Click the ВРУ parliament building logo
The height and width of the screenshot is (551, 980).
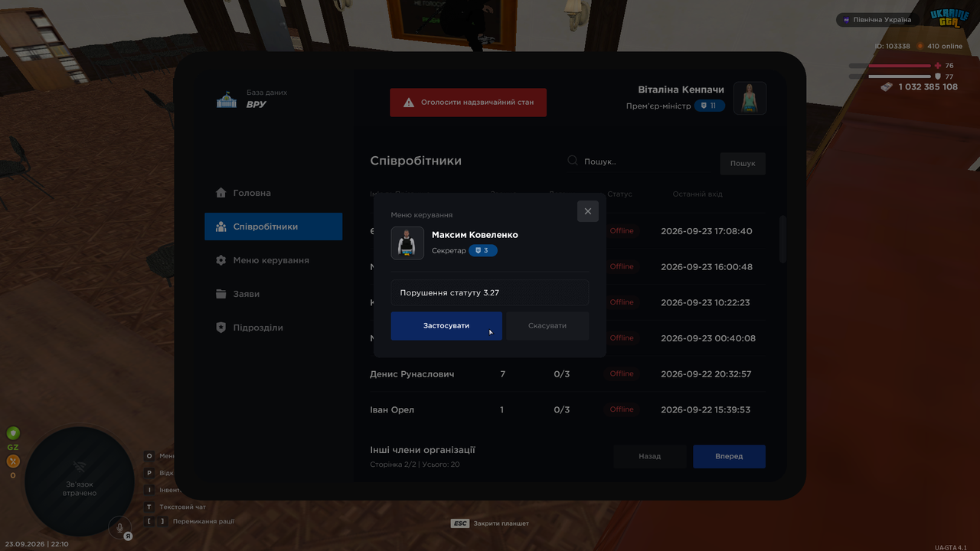tap(227, 99)
